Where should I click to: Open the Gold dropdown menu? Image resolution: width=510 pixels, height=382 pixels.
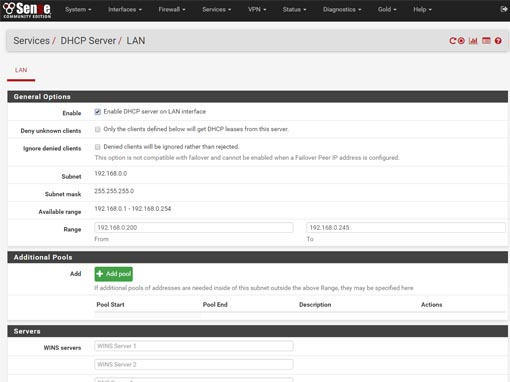click(387, 9)
